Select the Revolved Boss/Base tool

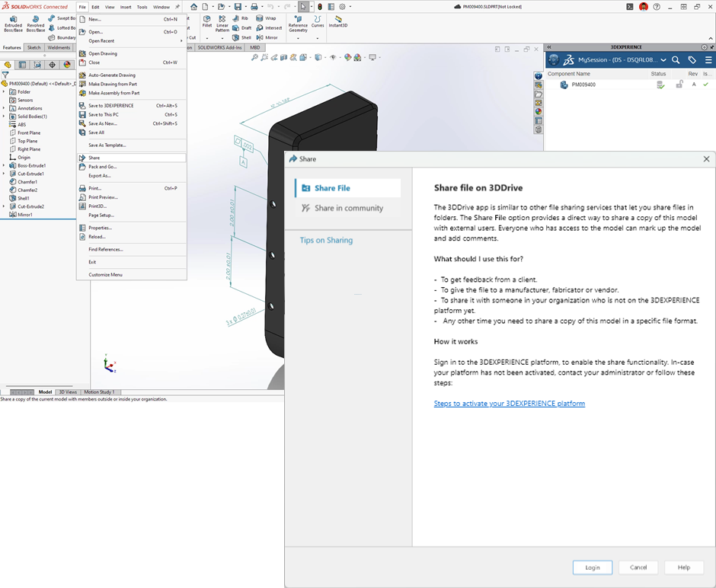coord(36,22)
